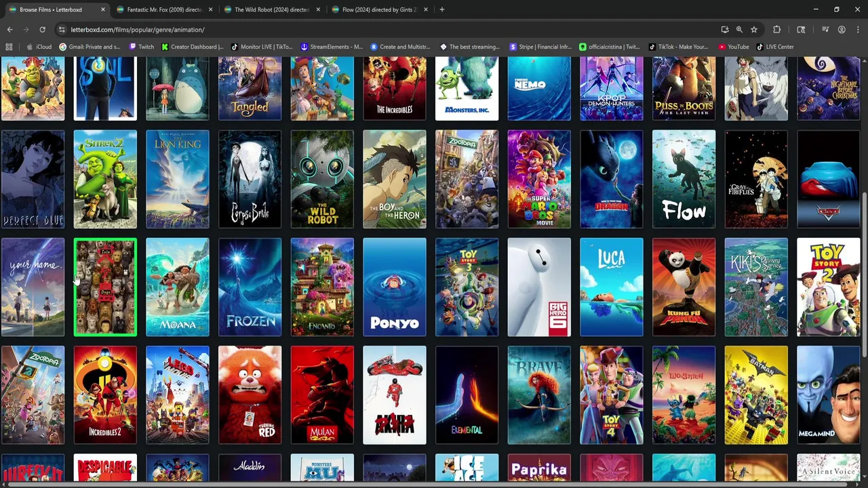Open the Megamind poster

829,395
